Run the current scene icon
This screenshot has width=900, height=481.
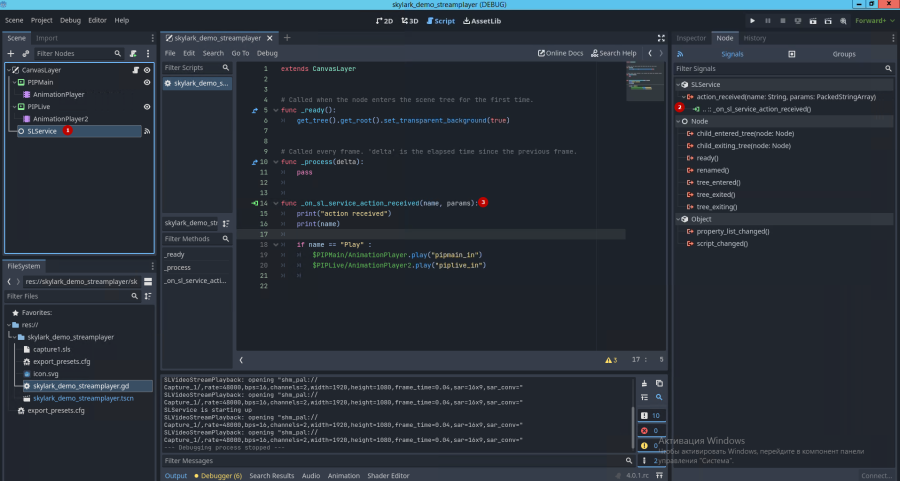813,21
